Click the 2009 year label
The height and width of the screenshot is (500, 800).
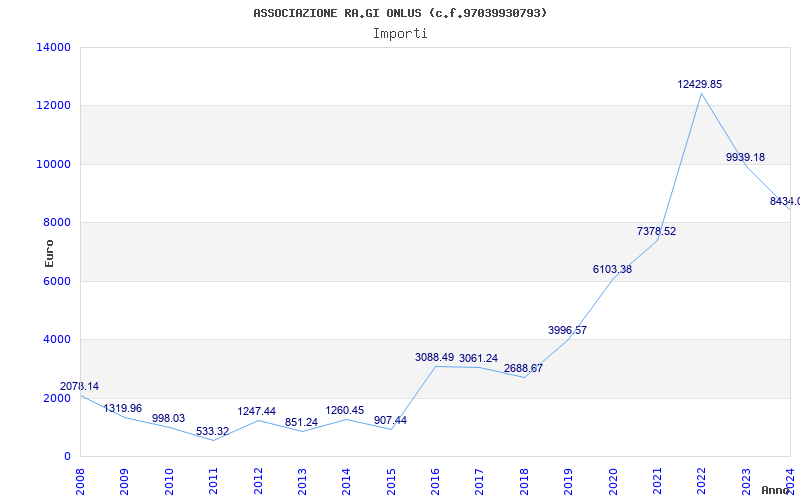click(124, 481)
